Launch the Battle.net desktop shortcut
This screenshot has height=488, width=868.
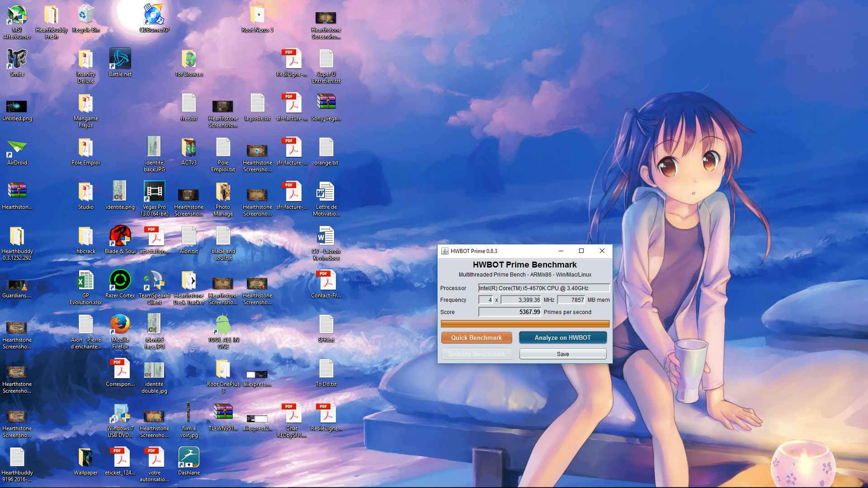pyautogui.click(x=120, y=62)
